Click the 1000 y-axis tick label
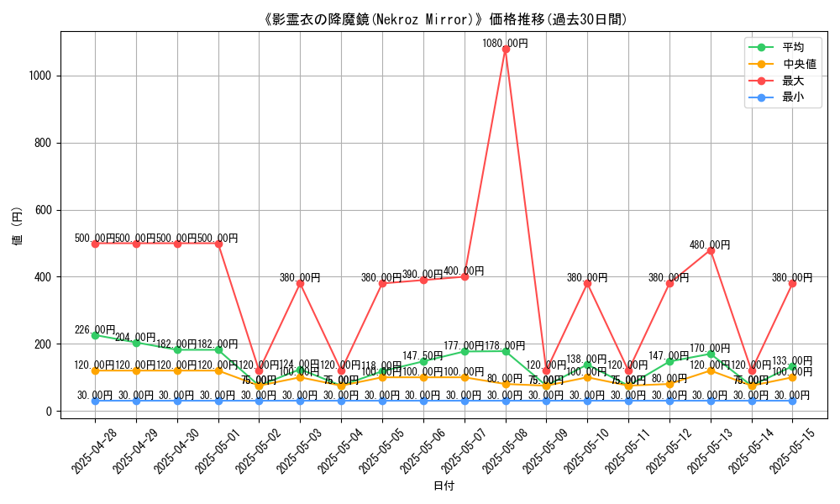The height and width of the screenshot is (504, 840). 40,76
